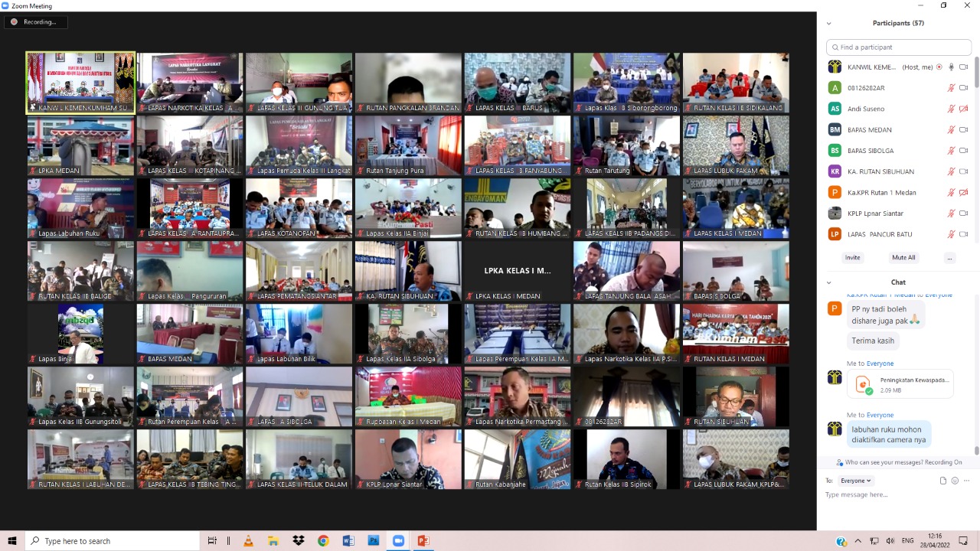The width and height of the screenshot is (980, 551).
Task: Collapse the Chat panel chevron
Action: tap(828, 282)
